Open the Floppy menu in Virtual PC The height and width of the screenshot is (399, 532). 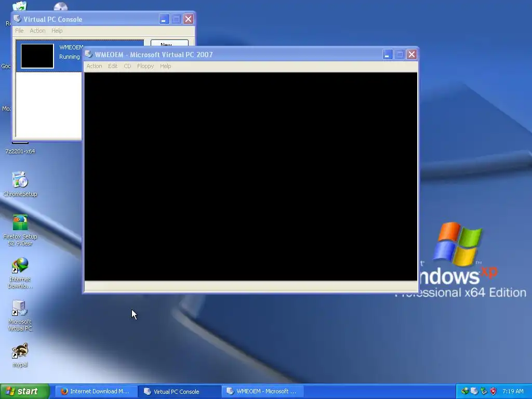coord(145,66)
